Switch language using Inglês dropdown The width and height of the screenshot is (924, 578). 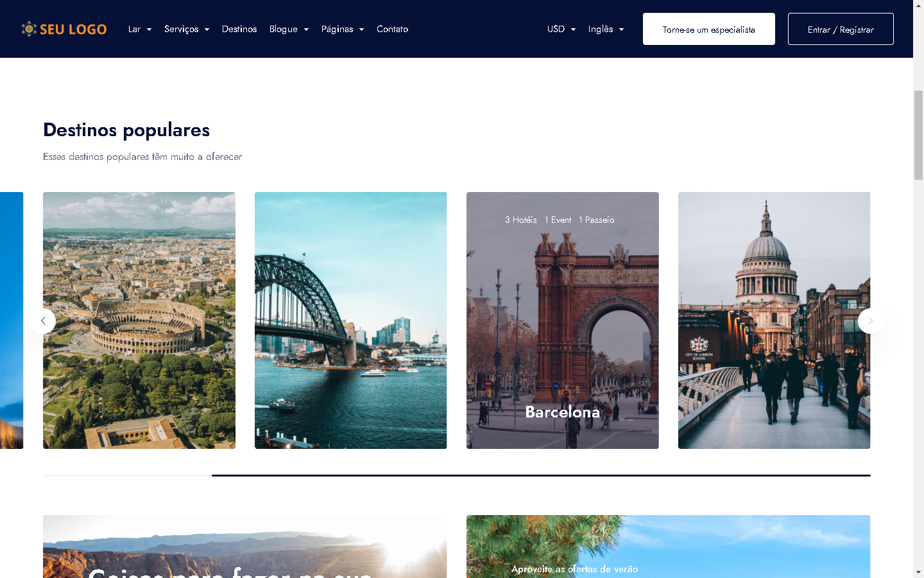(606, 29)
